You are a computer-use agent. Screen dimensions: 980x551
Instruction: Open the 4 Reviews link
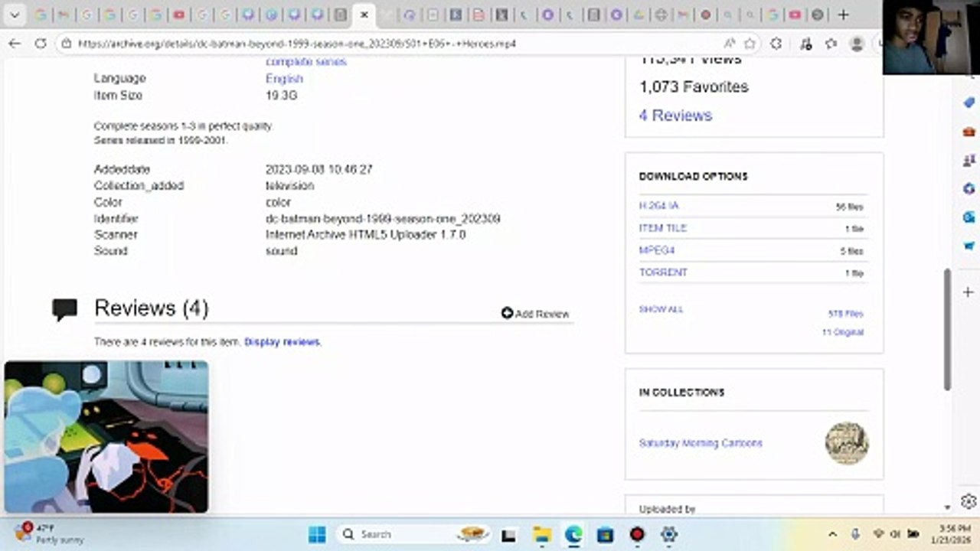[675, 116]
